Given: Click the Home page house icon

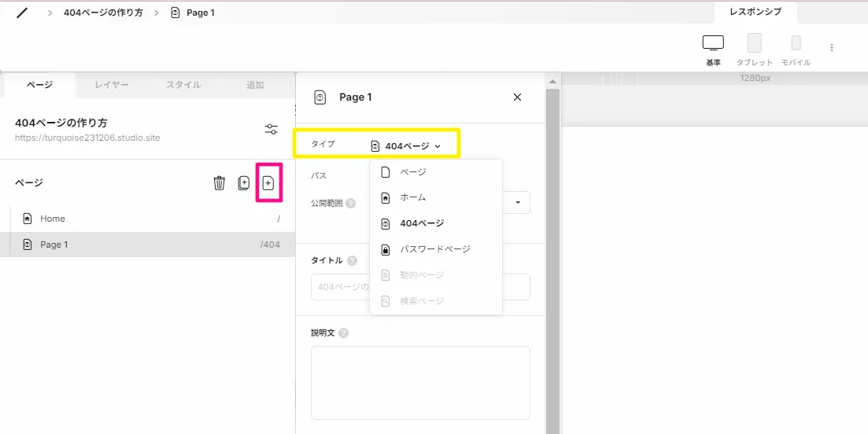Looking at the screenshot, I should [27, 219].
